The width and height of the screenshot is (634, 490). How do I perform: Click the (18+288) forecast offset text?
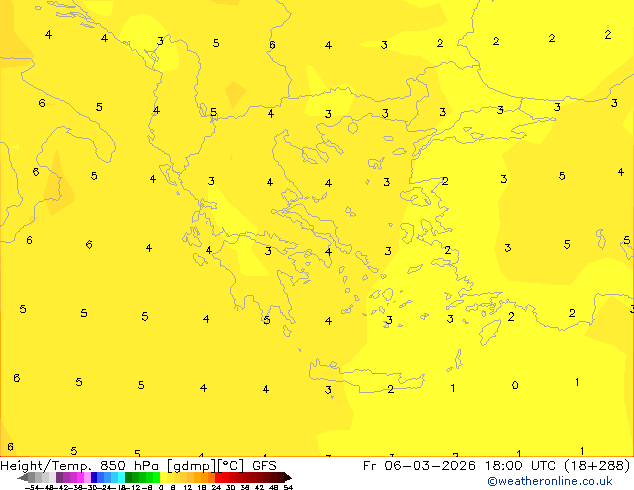pyautogui.click(x=598, y=466)
